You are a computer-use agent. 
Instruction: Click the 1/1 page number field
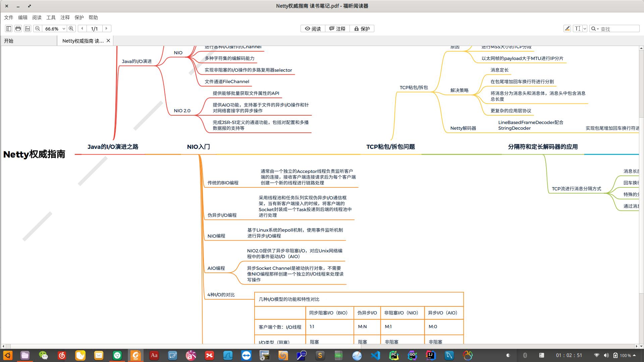click(94, 29)
